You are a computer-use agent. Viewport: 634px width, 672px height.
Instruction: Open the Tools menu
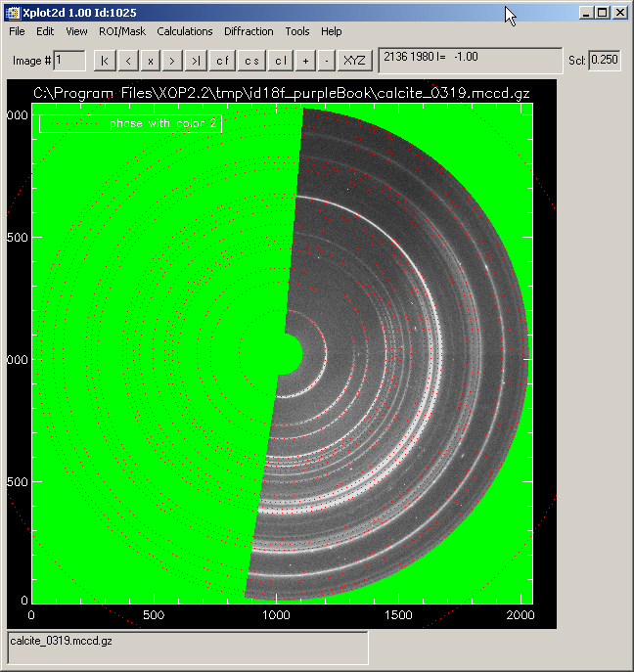click(x=297, y=31)
